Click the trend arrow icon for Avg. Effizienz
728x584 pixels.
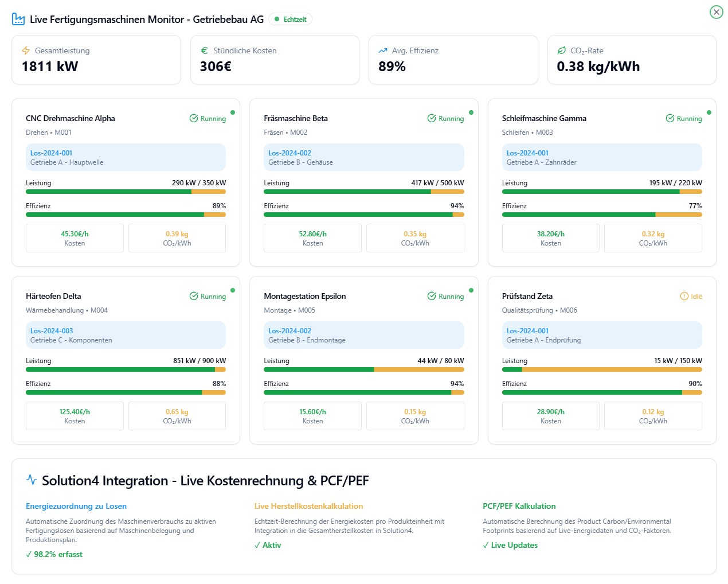point(383,50)
